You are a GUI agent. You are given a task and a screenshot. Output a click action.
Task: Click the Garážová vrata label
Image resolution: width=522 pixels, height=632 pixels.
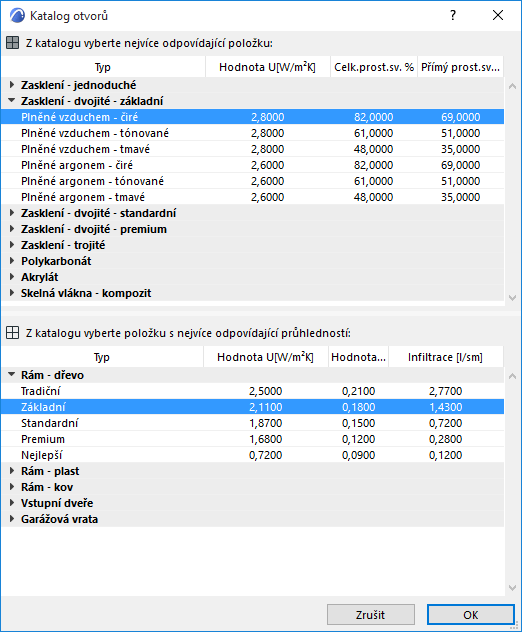(x=59, y=519)
